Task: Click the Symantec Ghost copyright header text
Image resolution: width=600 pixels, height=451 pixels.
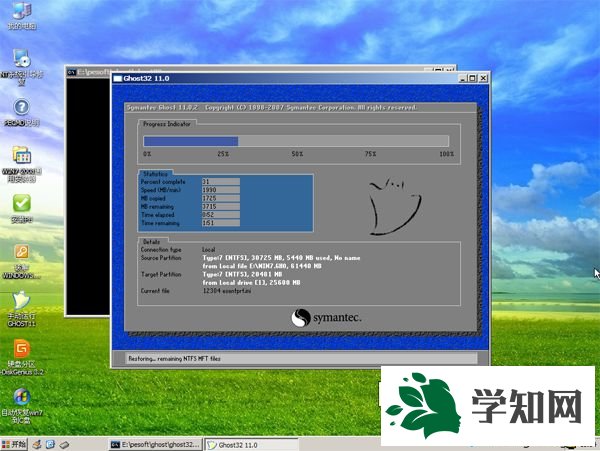Action: (272, 107)
